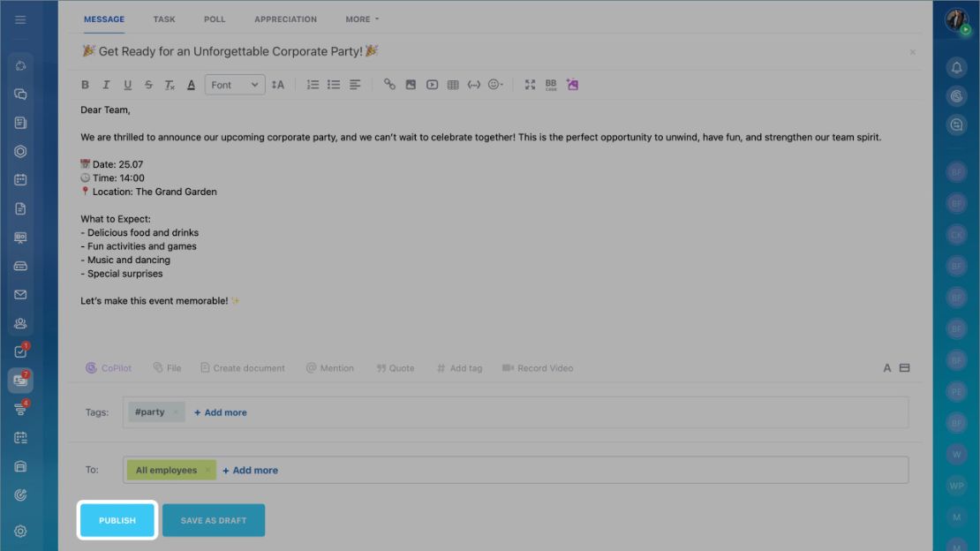Viewport: 980px width, 551px height.
Task: Select the Message tab
Action: click(x=104, y=19)
